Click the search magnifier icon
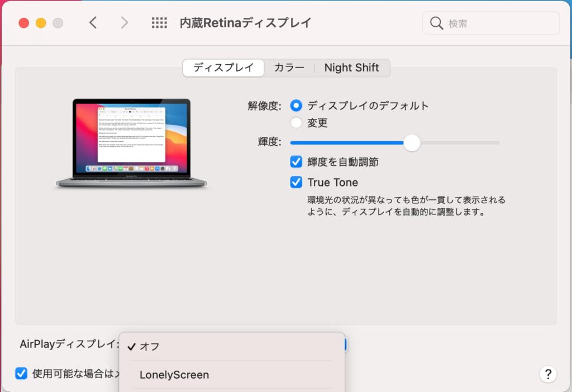 click(x=436, y=23)
